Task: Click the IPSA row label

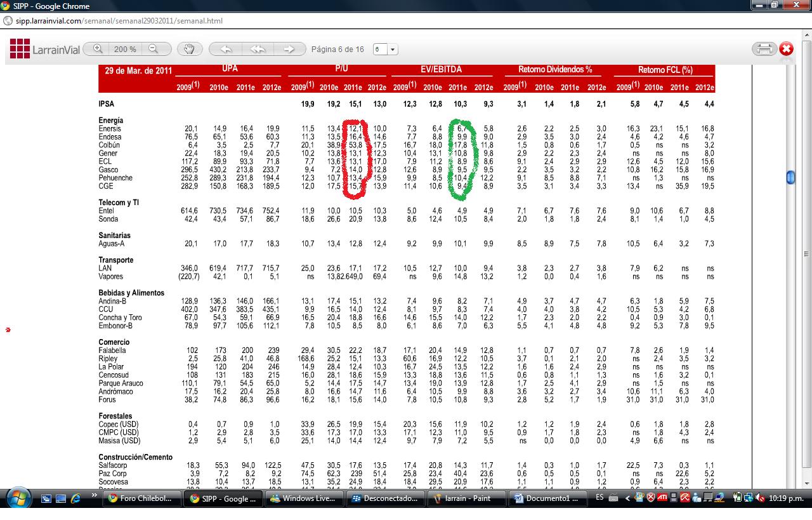Action: pyautogui.click(x=107, y=103)
